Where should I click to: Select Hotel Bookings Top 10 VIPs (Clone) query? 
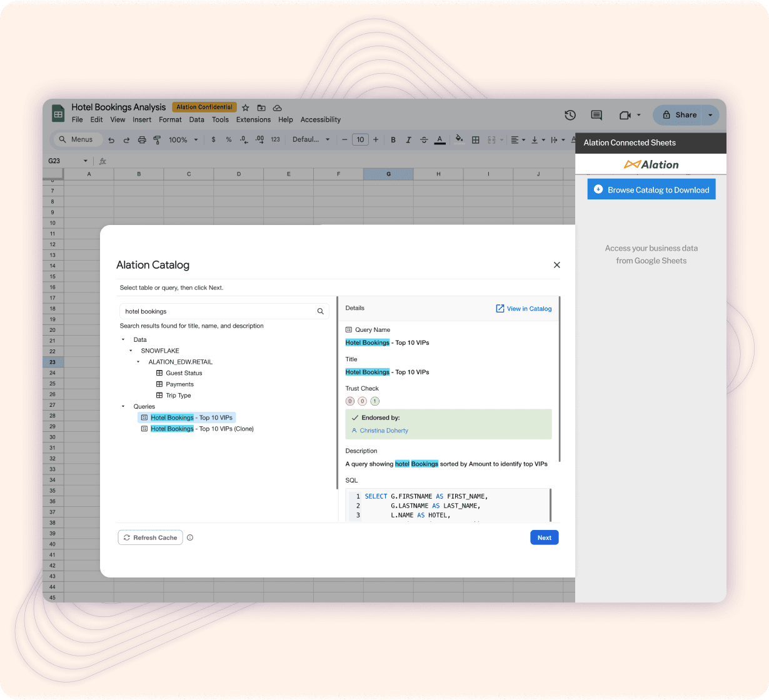(x=201, y=429)
